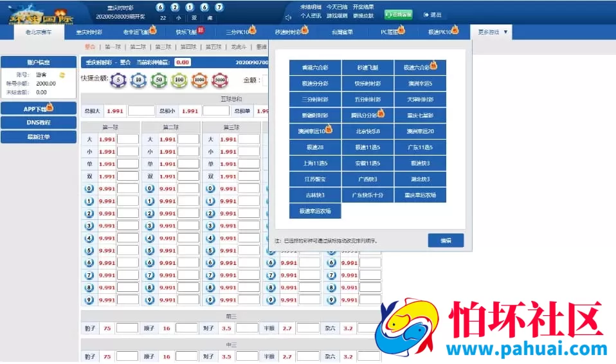Open the 老北京赛车 tab
Viewport: 616px width, 364px height.
click(39, 32)
